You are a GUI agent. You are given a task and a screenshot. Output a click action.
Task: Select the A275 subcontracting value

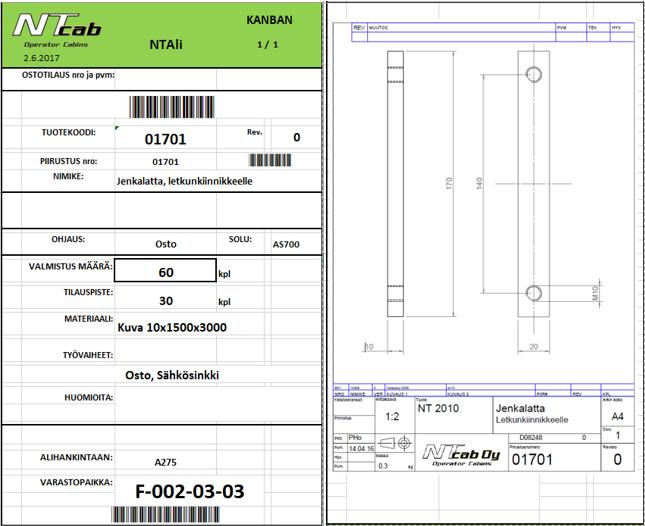tap(165, 462)
